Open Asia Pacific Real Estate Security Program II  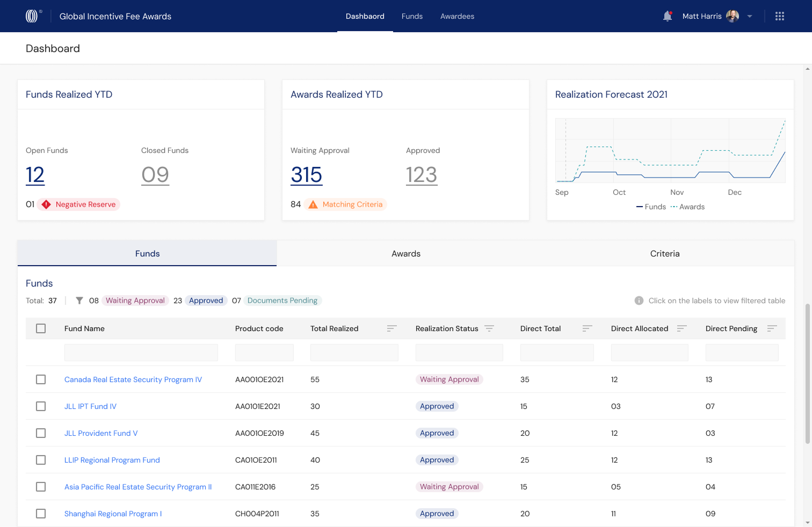pos(138,487)
